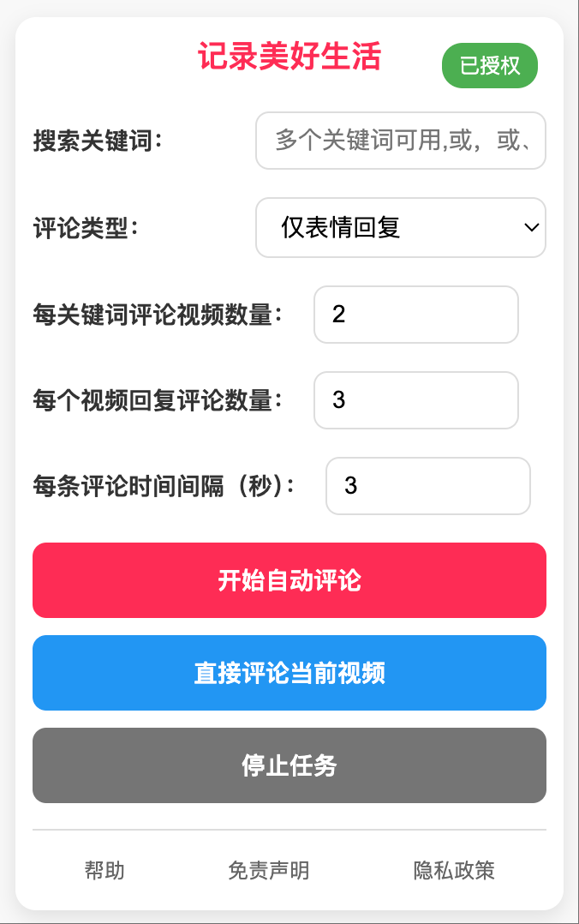Select the 每个视频回复评论数量 number field
This screenshot has height=924, width=579.
tap(415, 400)
